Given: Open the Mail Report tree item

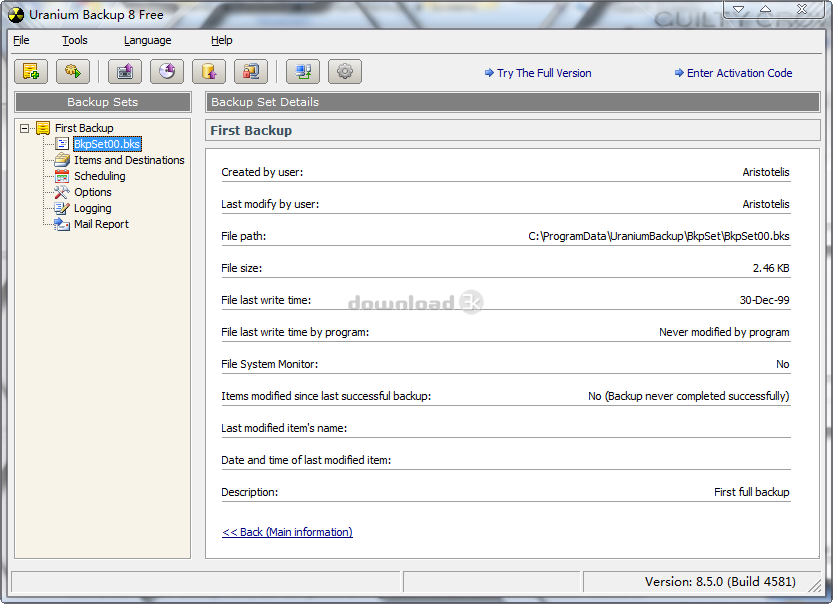Looking at the screenshot, I should pos(101,224).
